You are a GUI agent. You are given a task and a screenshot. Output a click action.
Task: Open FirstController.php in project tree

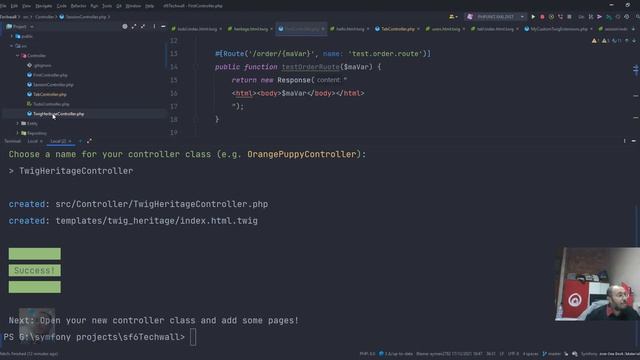coord(50,75)
